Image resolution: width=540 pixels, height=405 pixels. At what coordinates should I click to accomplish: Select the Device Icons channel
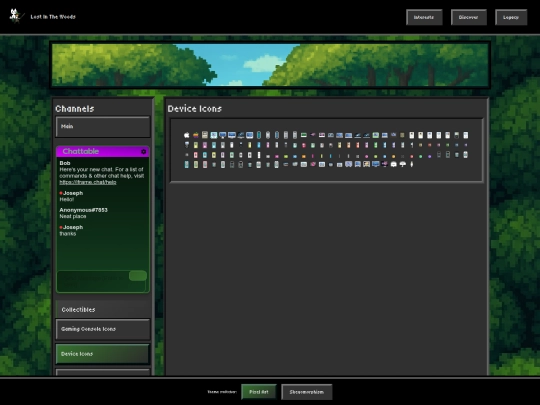point(103,354)
